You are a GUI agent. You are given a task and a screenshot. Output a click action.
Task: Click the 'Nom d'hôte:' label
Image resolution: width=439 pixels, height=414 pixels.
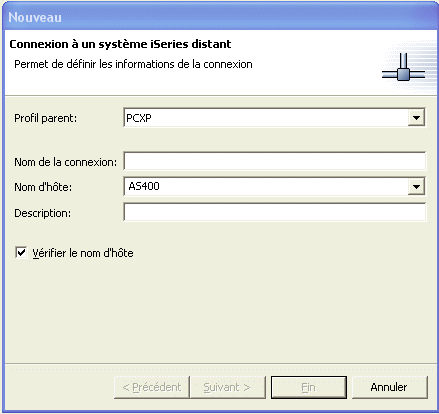(x=43, y=187)
